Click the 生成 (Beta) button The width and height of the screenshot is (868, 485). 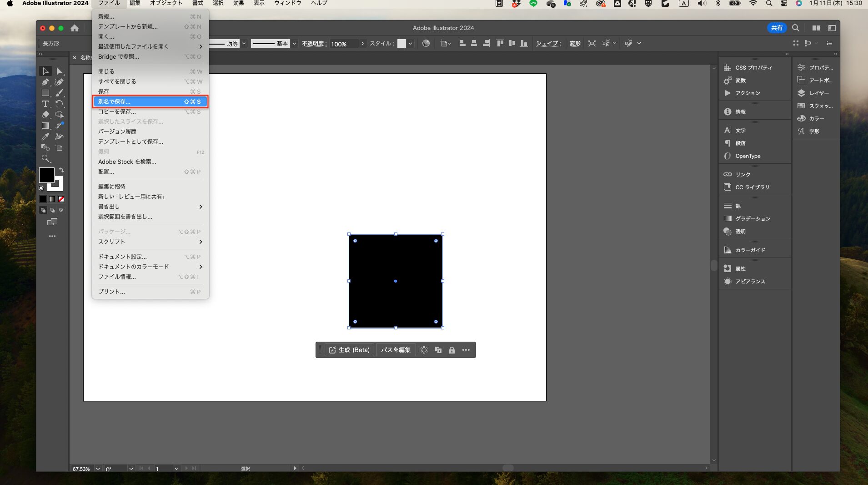pyautogui.click(x=349, y=350)
